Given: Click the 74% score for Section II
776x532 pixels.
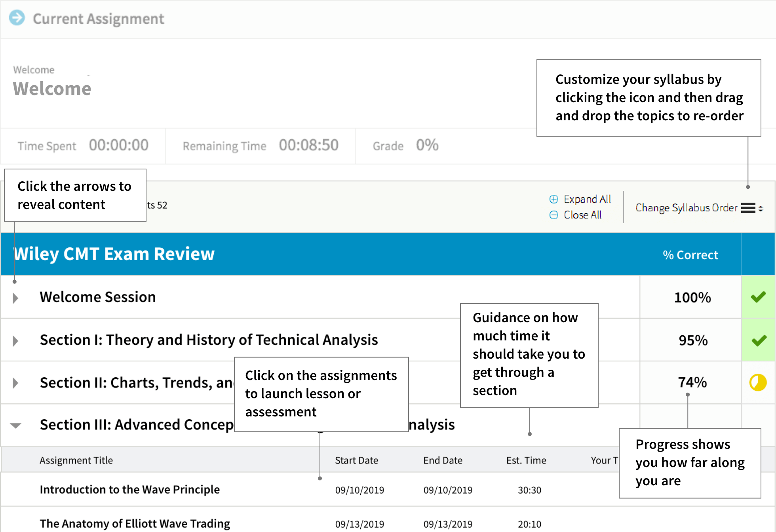Looking at the screenshot, I should point(692,382).
